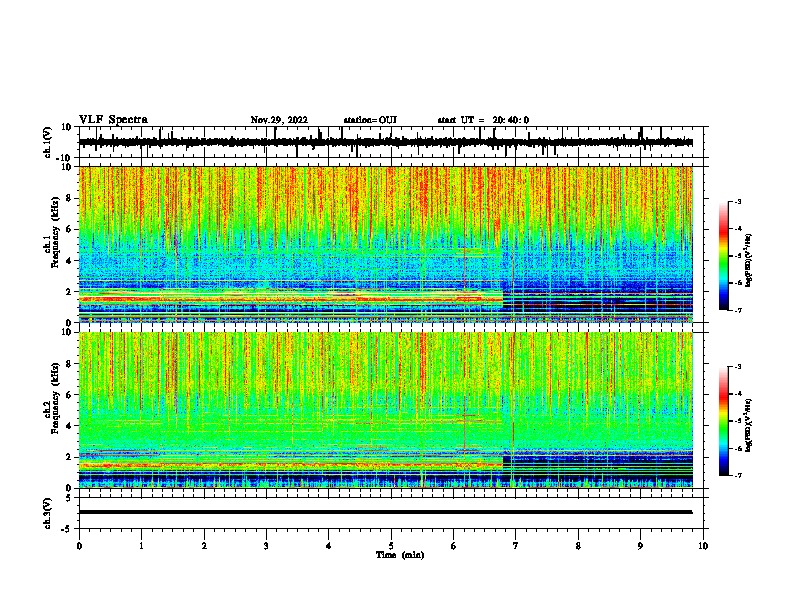Click the '8' kHz tick on ch.1 spectrogram
Screen dimensions: 792x612
click(x=69, y=198)
